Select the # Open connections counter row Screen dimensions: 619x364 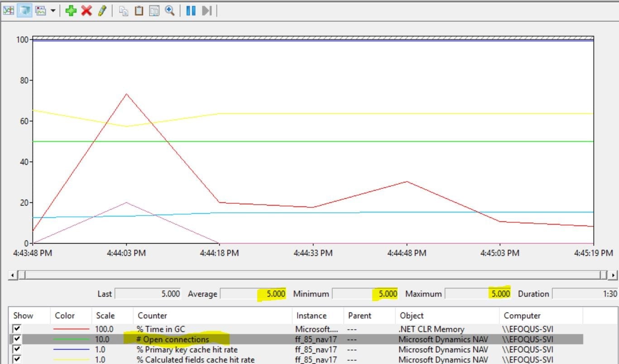[296, 339]
